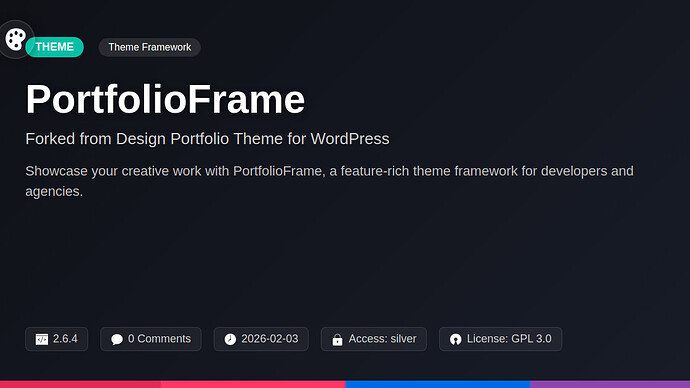
Task: Open the Theme Framework category tag
Action: pyautogui.click(x=150, y=47)
